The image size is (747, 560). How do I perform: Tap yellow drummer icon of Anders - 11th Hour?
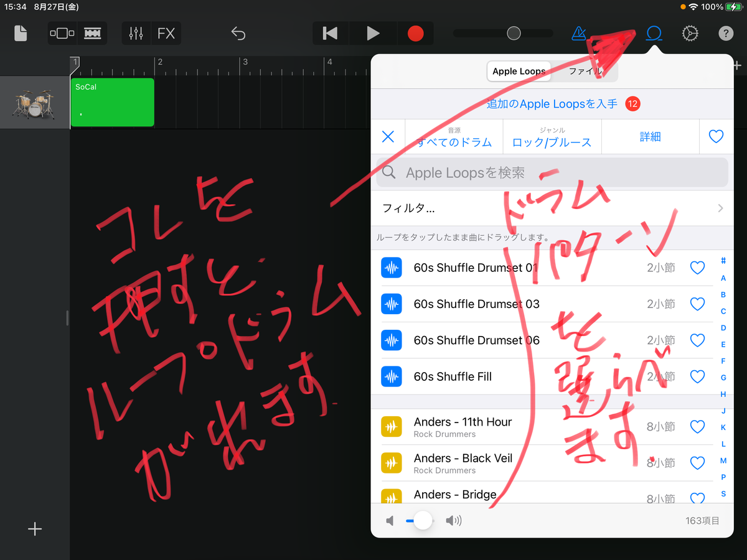click(392, 427)
